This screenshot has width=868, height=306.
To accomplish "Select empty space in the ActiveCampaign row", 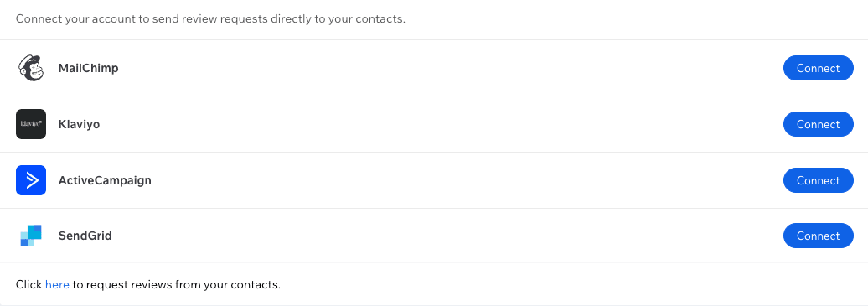I will click(x=443, y=180).
